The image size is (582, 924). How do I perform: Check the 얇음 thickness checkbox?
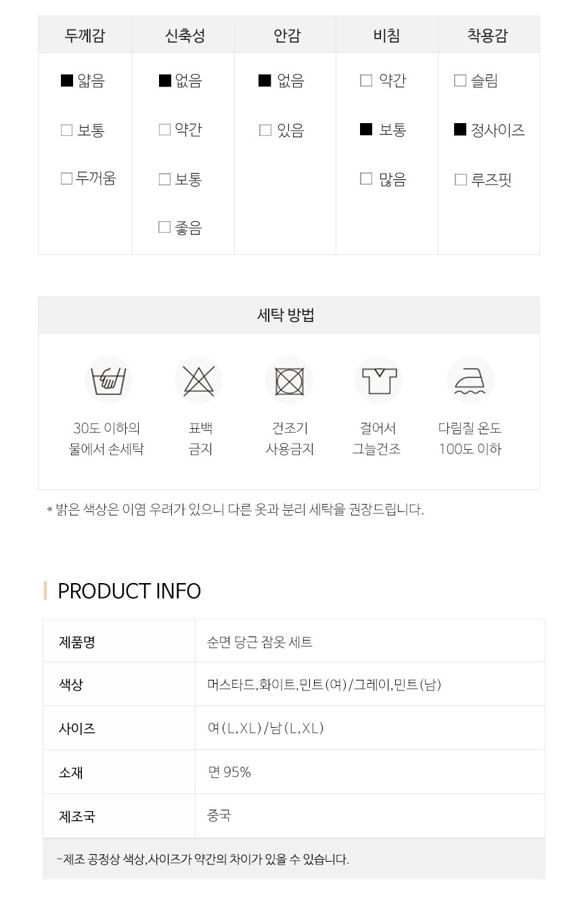[67, 80]
